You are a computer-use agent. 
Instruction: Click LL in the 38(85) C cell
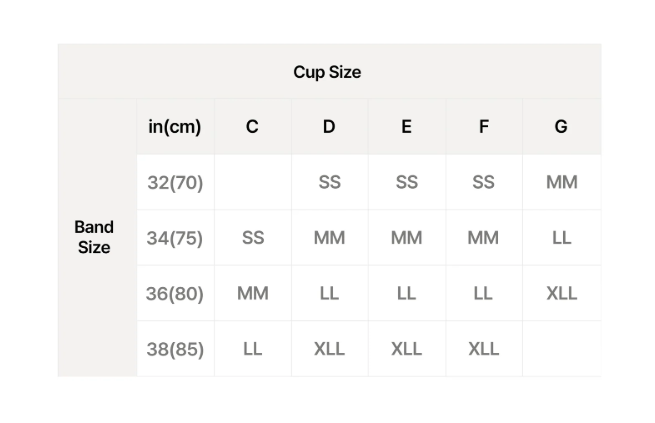coord(252,349)
